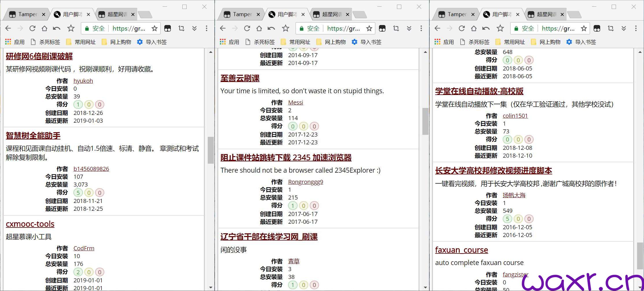Viewport: 644px width, 291px height.
Task: Click crop screenshot icon in right window
Action: 610,28
